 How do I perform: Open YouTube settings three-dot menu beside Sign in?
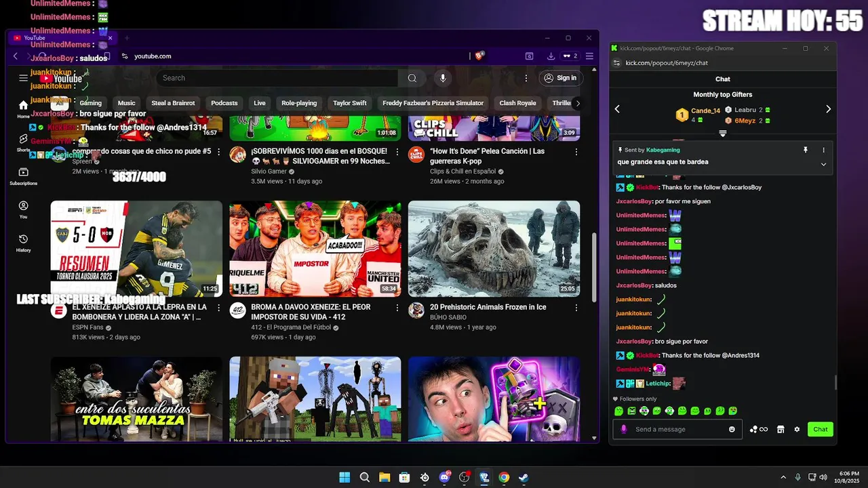(x=526, y=78)
